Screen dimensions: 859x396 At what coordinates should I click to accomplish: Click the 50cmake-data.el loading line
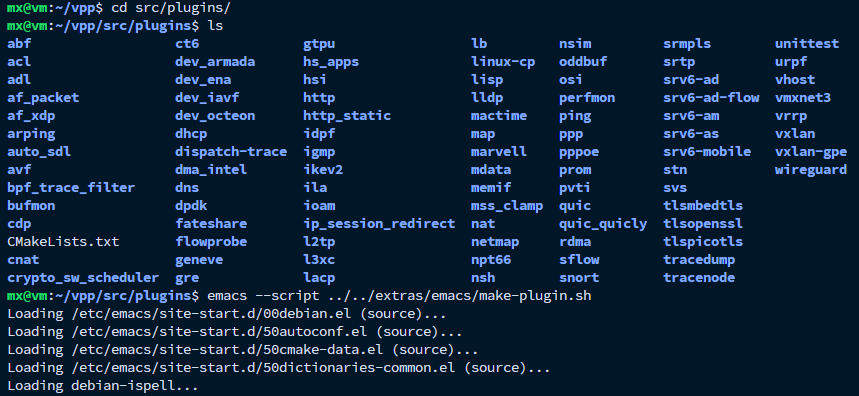(x=243, y=349)
